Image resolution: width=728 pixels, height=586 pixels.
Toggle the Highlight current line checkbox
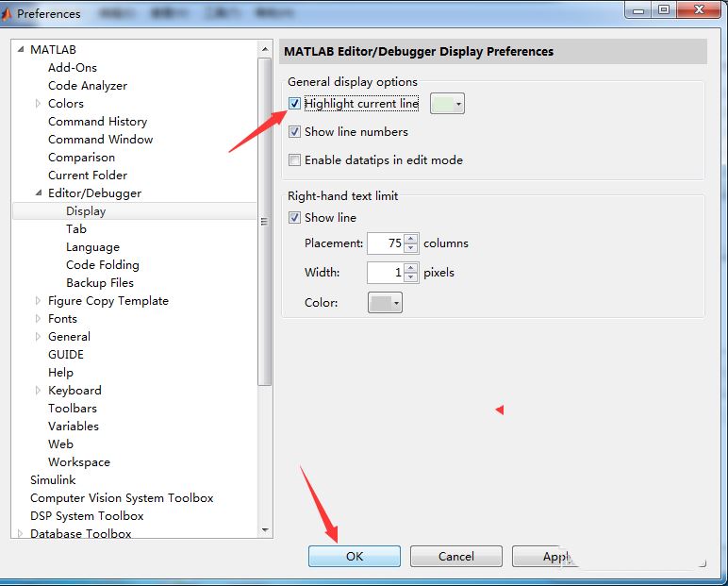tap(294, 103)
